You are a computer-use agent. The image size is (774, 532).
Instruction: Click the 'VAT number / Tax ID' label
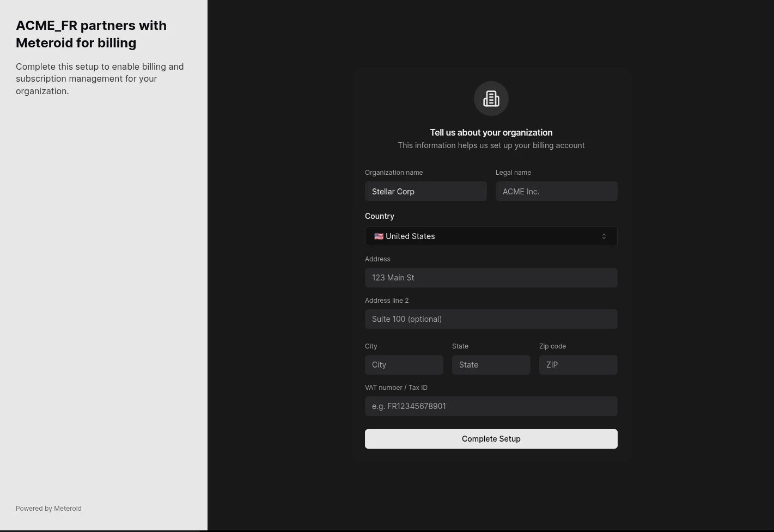coord(396,388)
